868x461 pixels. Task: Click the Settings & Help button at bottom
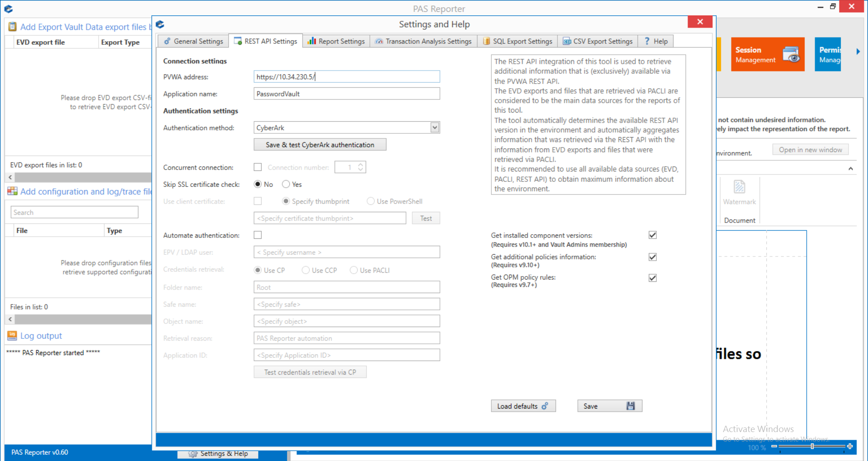pyautogui.click(x=218, y=454)
